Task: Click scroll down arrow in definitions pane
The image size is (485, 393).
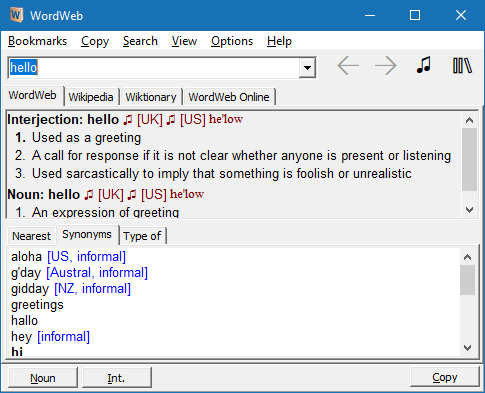Action: click(469, 210)
